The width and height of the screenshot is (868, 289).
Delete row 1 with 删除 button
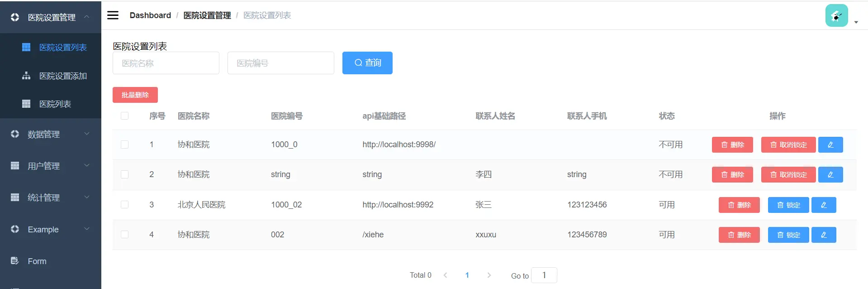[732, 144]
